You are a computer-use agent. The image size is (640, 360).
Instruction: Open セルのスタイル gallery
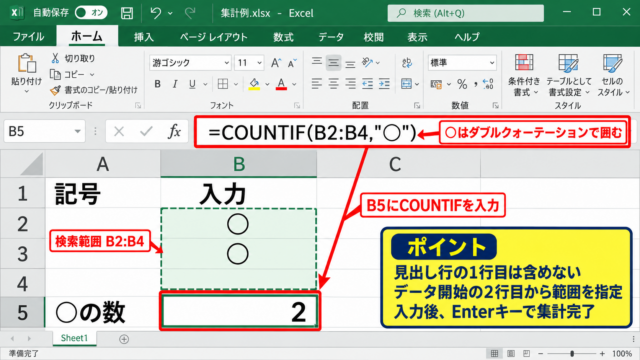613,75
